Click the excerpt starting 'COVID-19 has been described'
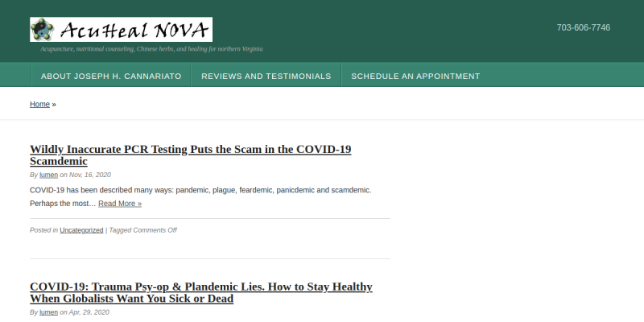Image resolution: width=644 pixels, height=322 pixels. (200, 196)
